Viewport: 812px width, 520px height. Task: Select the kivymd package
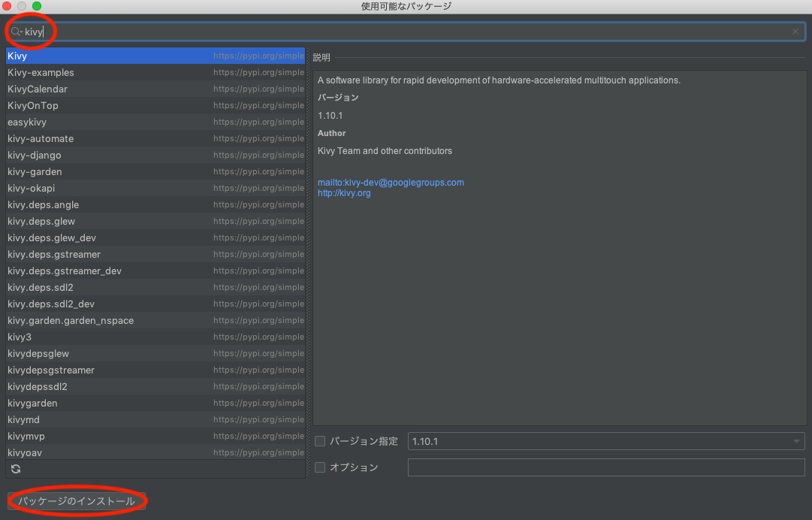(x=155, y=419)
